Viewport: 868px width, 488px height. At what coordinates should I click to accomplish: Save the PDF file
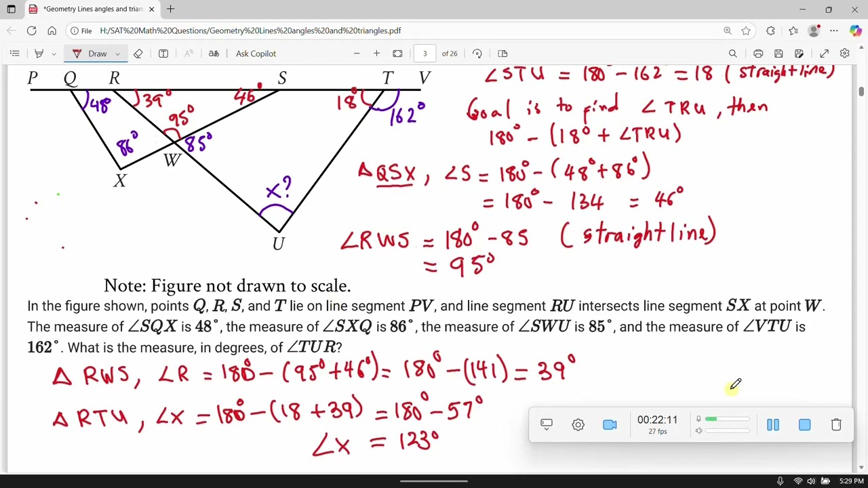[x=778, y=54]
